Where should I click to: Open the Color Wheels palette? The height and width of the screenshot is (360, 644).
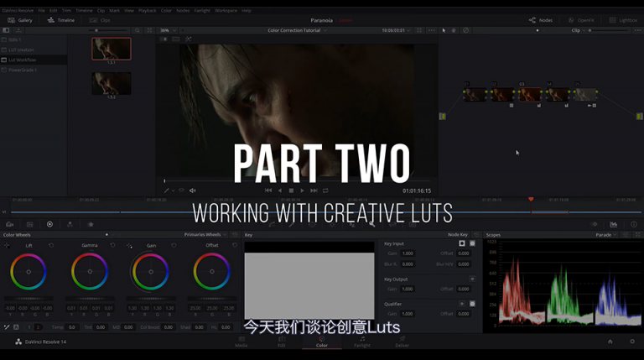[x=49, y=224]
